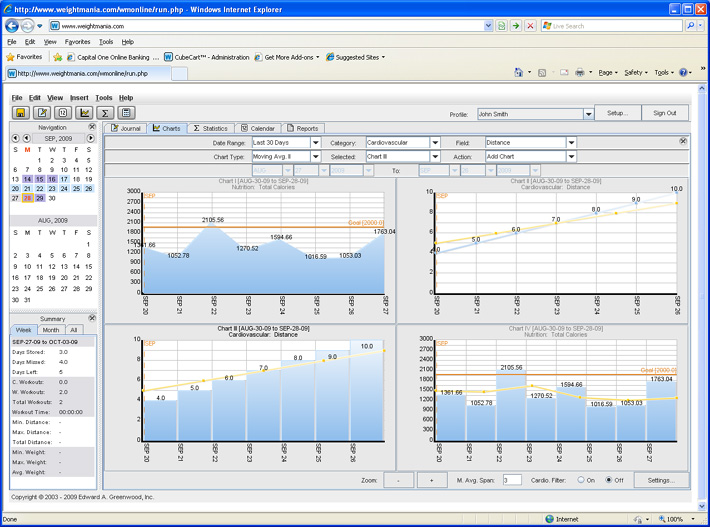Click the save disk toolbar icon
The height and width of the screenshot is (527, 710).
click(20, 113)
